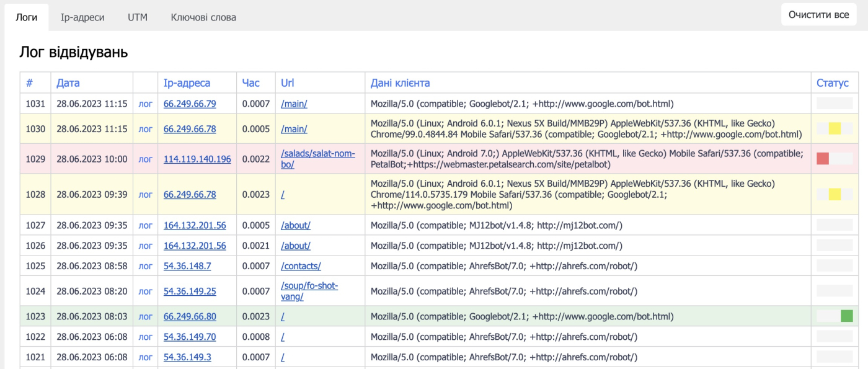Sort the table by Дата column
Viewport: 868px width, 369px height.
tap(68, 83)
